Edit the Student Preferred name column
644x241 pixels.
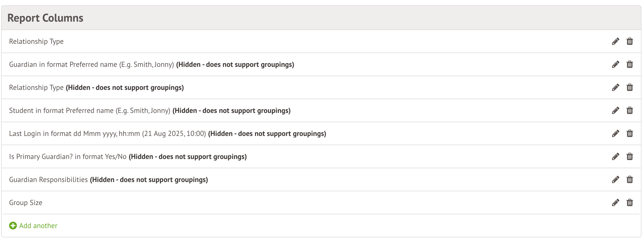click(615, 111)
